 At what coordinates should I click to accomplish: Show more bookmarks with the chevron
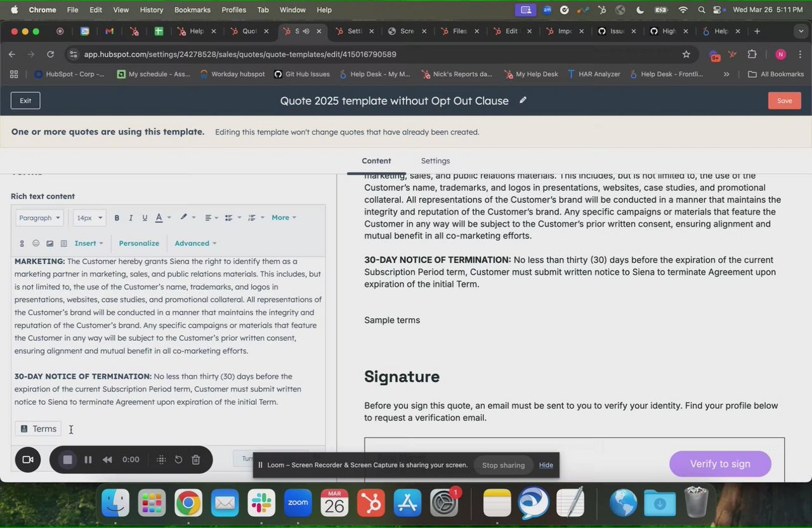pyautogui.click(x=726, y=74)
